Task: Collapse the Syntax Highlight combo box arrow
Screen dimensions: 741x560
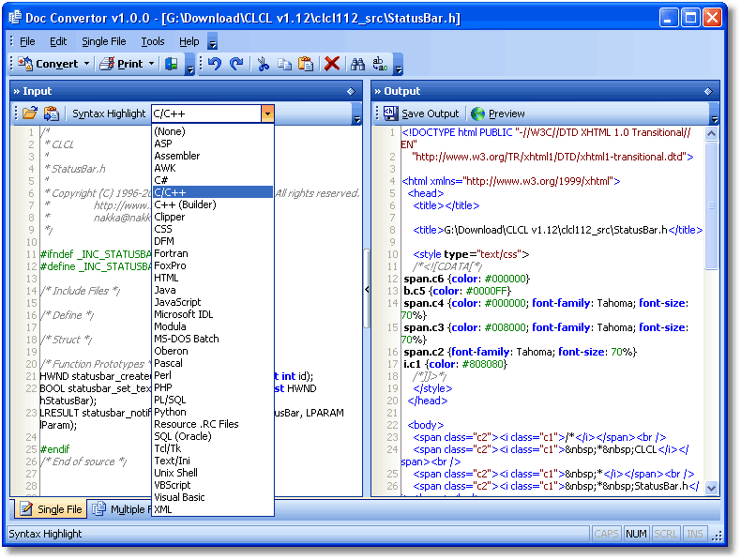Action: (x=267, y=114)
